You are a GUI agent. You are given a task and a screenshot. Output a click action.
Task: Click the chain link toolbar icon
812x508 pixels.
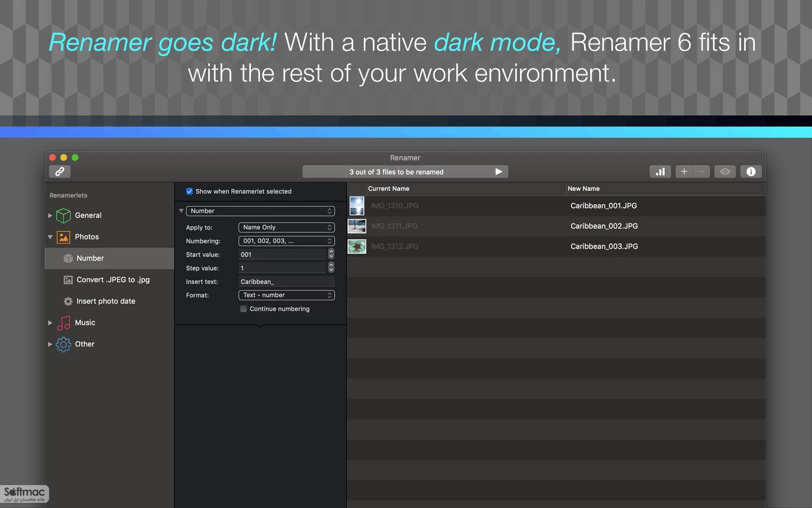coord(60,171)
